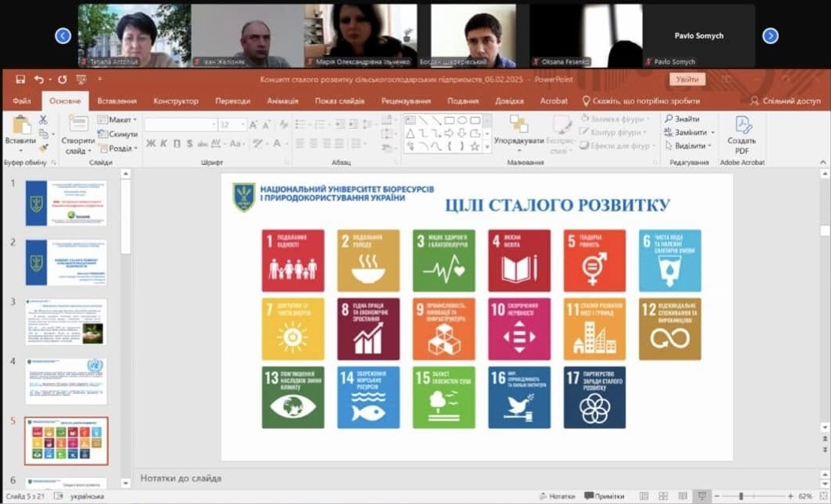Image resolution: width=831 pixels, height=504 pixels.
Task: Switch to the Показ слайдів tab
Action: (340, 101)
